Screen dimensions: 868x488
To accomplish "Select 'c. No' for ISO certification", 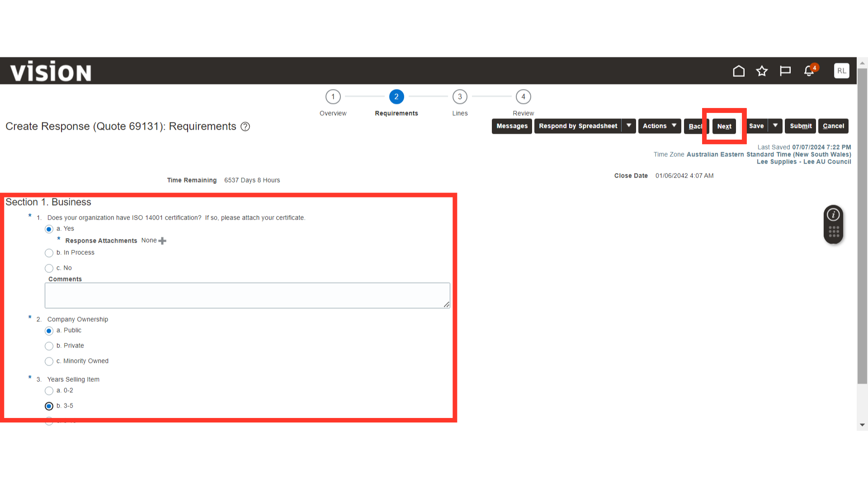I will point(49,268).
